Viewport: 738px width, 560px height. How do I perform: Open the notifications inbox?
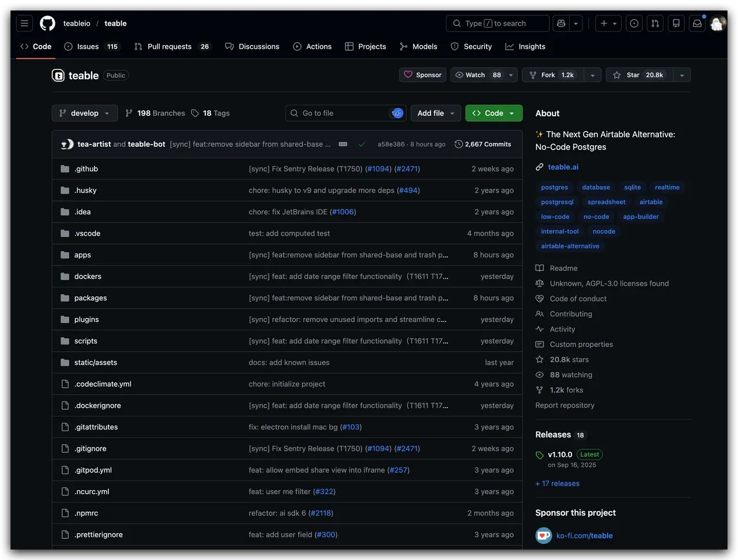pos(697,24)
